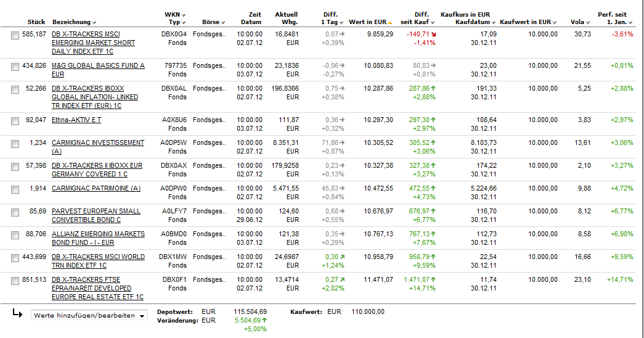Screen dimensions: 644x338
Task: Click the bent arrow icon left of dropdown
Action: (18, 313)
